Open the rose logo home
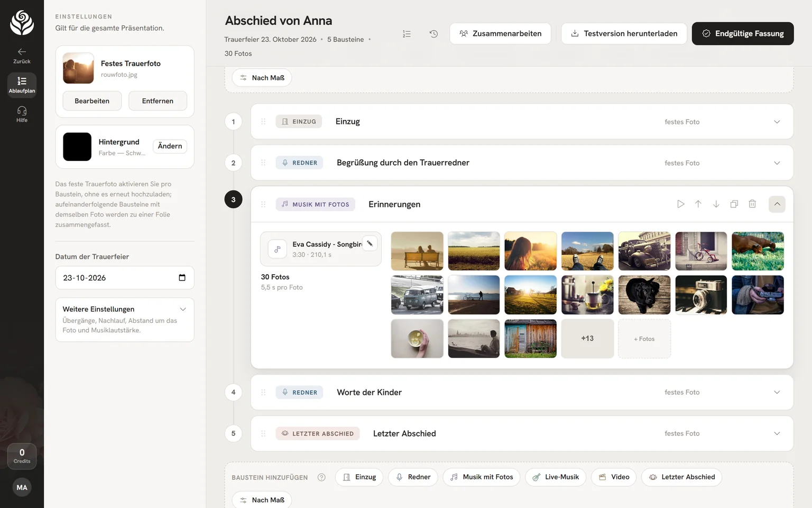 click(22, 23)
